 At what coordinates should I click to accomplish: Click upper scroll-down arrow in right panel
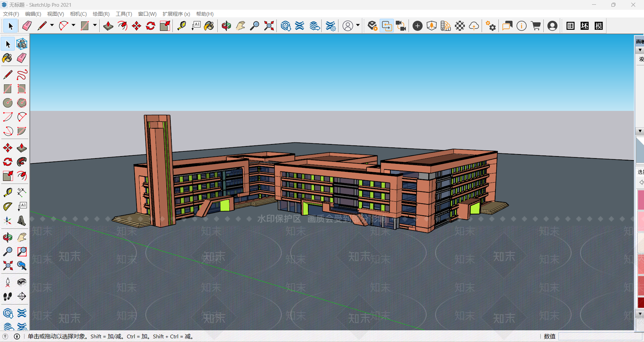pos(640,131)
